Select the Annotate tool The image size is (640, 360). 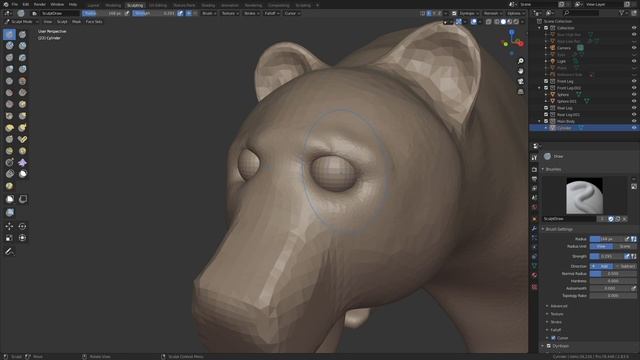pos(9,251)
